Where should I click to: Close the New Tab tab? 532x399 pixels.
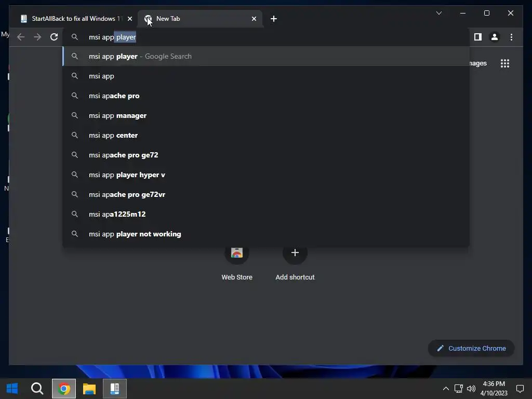[x=254, y=19]
